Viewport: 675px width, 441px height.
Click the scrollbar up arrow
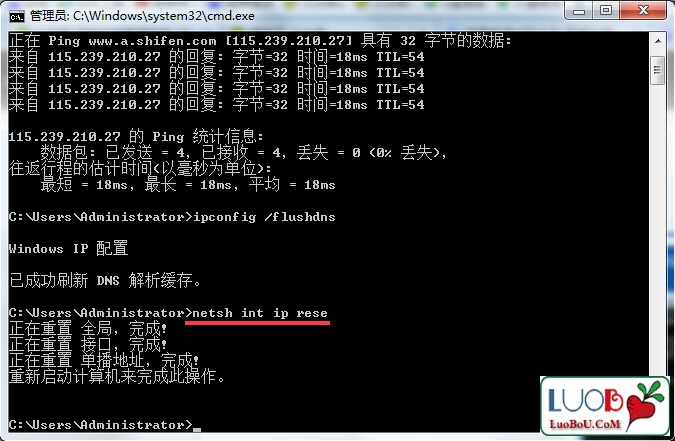pyautogui.click(x=657, y=41)
